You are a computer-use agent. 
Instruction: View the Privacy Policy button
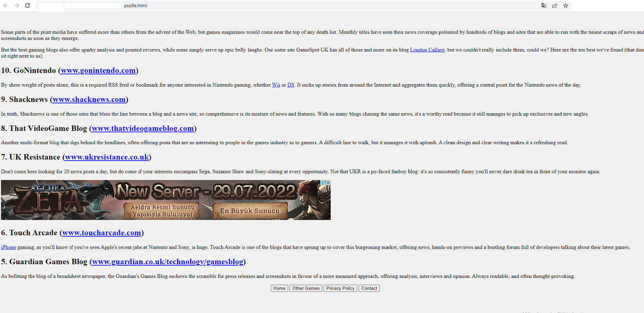tap(340, 288)
